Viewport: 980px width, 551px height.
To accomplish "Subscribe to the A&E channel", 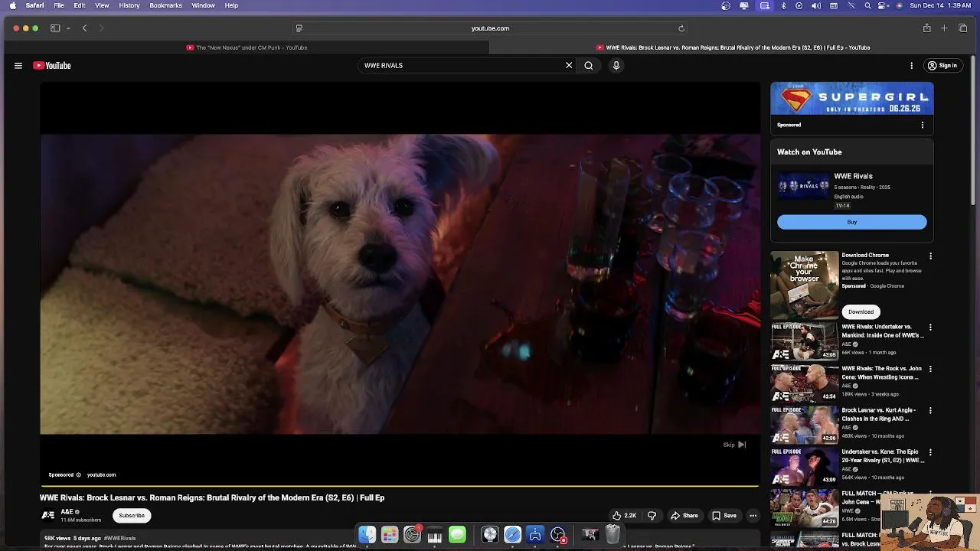I will [x=132, y=516].
